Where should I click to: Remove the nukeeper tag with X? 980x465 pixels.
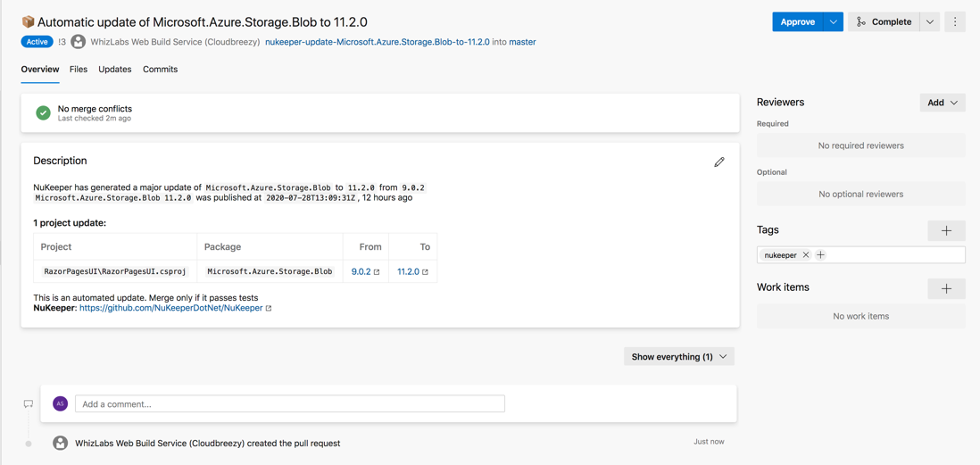point(806,255)
